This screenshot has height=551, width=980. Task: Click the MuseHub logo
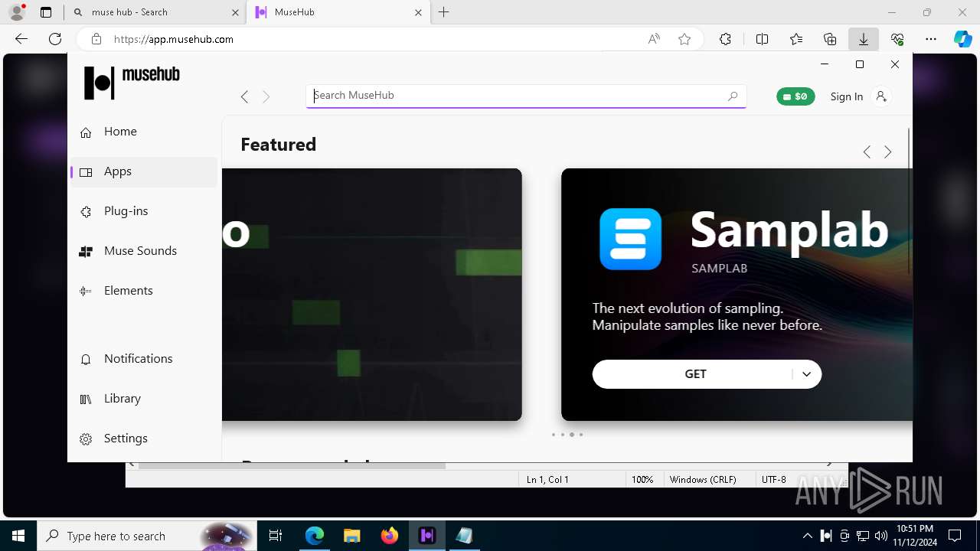(x=132, y=82)
